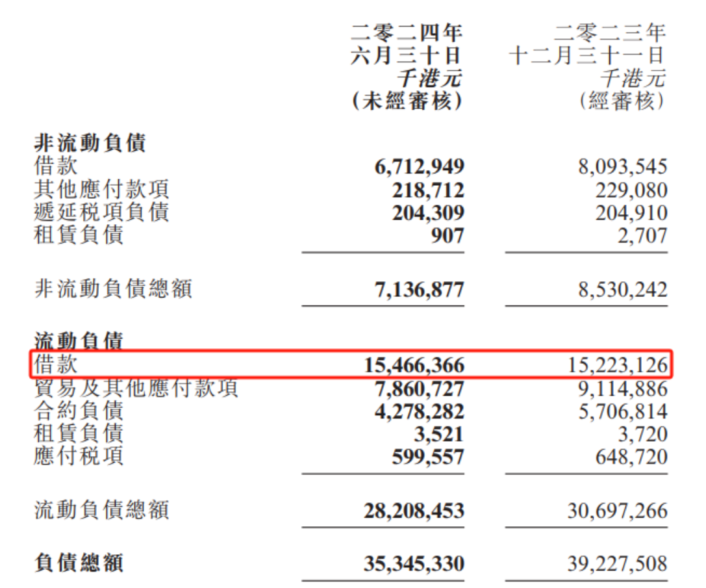This screenshot has height=588, width=706.
Task: Click the borrowings value 15,223,126
Action: [x=617, y=365]
